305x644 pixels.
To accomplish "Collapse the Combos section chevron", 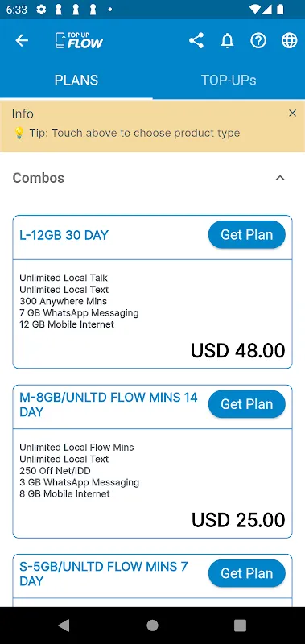I will pos(280,178).
